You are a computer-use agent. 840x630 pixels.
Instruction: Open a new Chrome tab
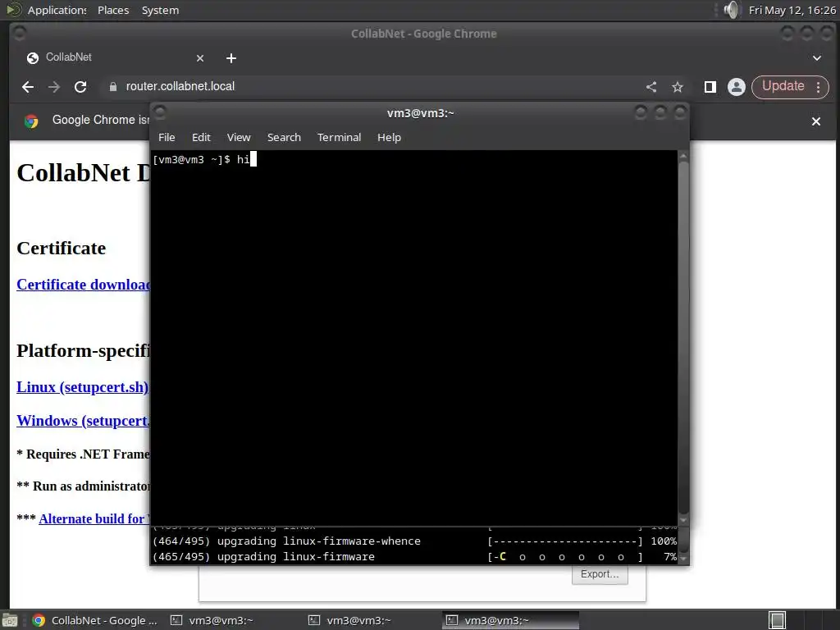point(231,58)
